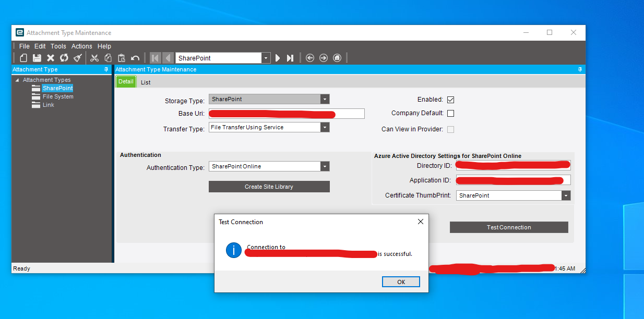Save the attachment type record

point(37,58)
